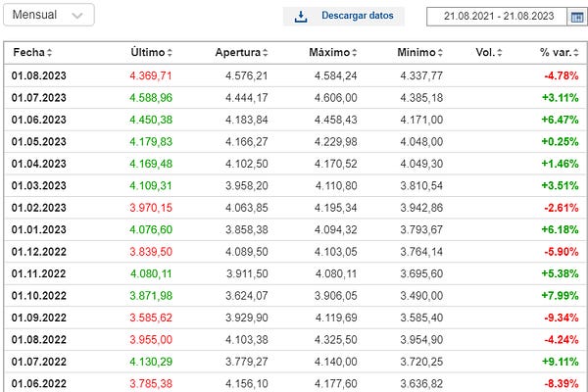Sort the table by Apertura column
The image size is (588, 392).
coord(241,53)
